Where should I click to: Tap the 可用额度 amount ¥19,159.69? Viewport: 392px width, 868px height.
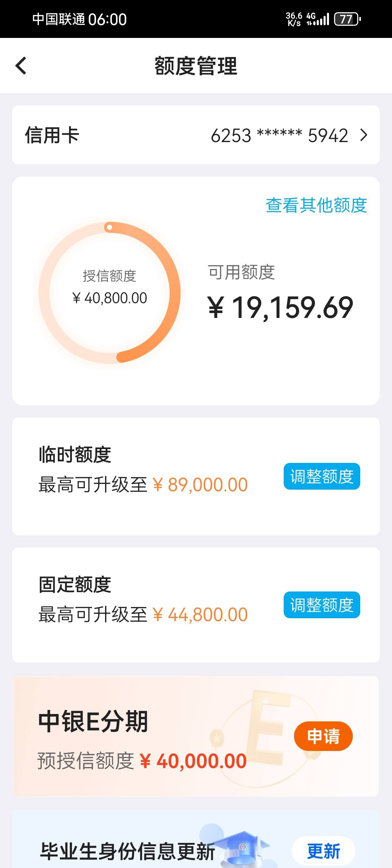click(280, 307)
